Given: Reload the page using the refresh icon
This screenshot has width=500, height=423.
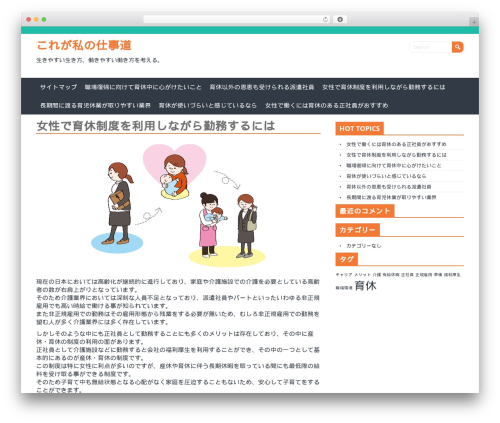Looking at the screenshot, I should tap(325, 19).
